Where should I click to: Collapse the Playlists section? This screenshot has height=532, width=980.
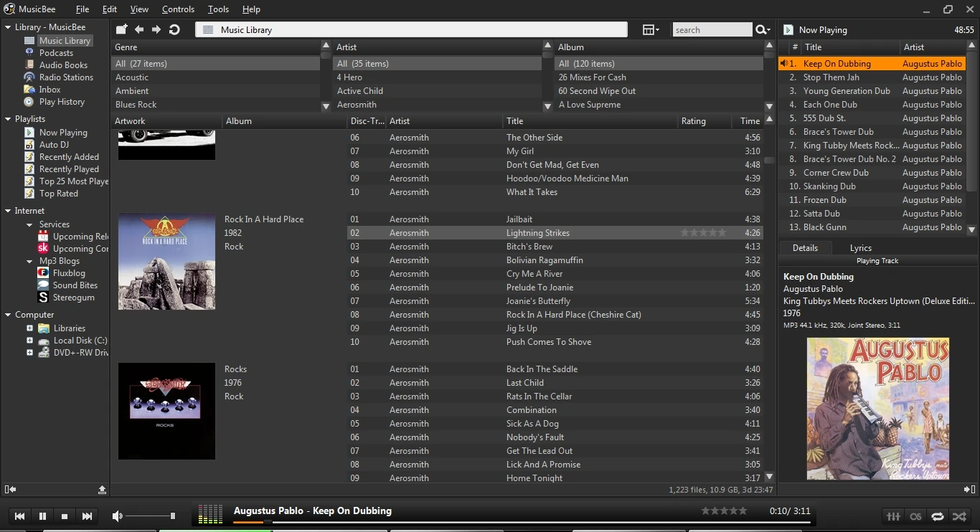click(8, 119)
